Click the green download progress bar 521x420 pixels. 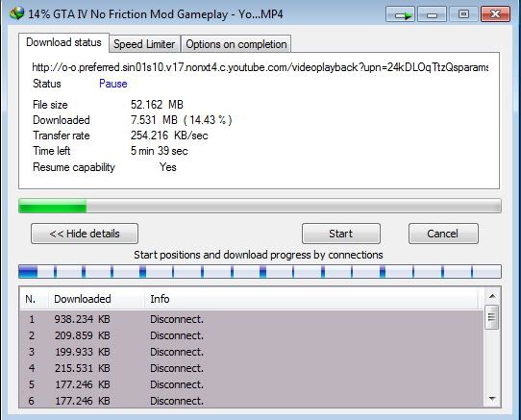[260, 206]
